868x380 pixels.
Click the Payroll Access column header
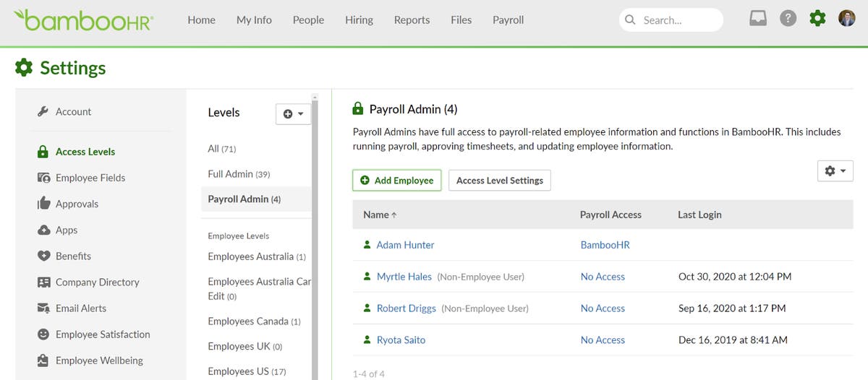click(610, 215)
